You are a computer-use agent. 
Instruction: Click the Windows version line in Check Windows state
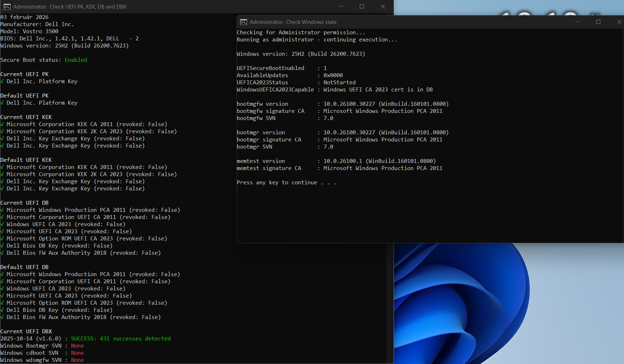[x=301, y=54]
